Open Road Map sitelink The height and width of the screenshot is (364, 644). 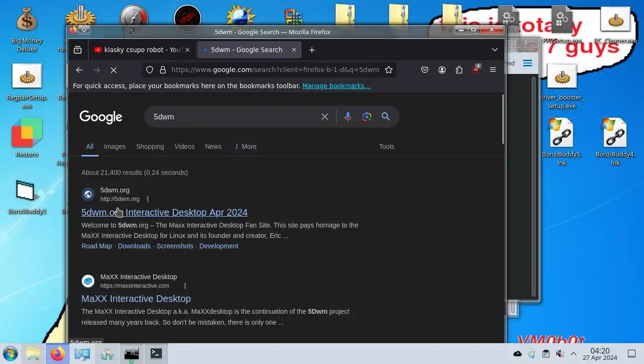click(x=97, y=246)
